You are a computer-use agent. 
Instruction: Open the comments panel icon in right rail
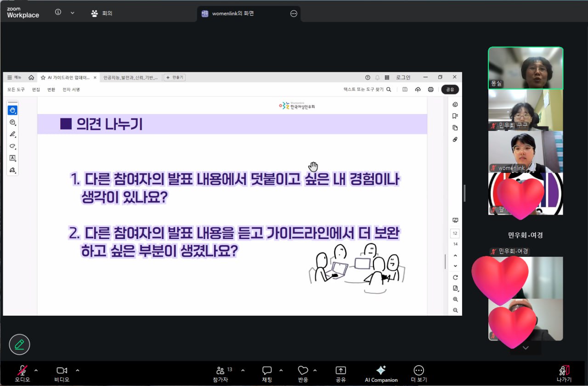(455, 104)
